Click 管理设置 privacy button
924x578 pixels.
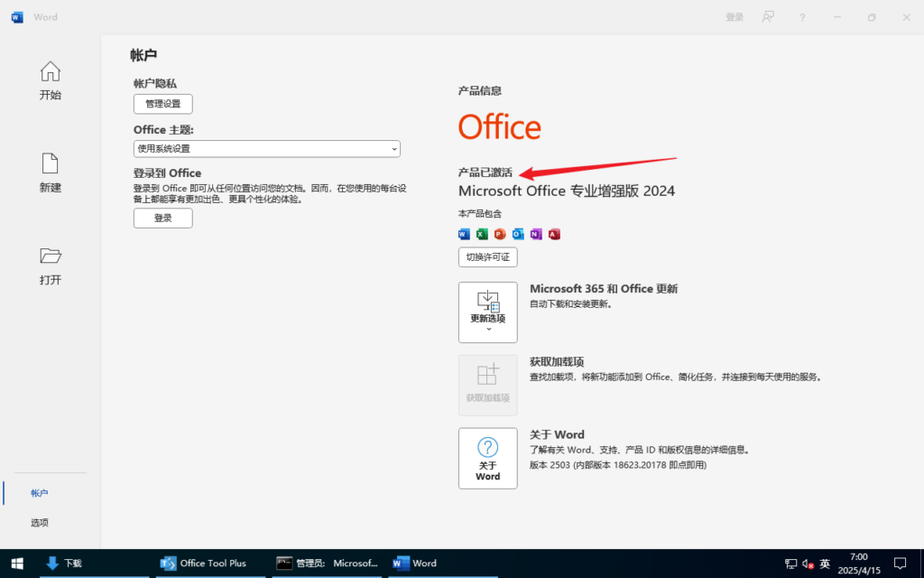click(163, 104)
